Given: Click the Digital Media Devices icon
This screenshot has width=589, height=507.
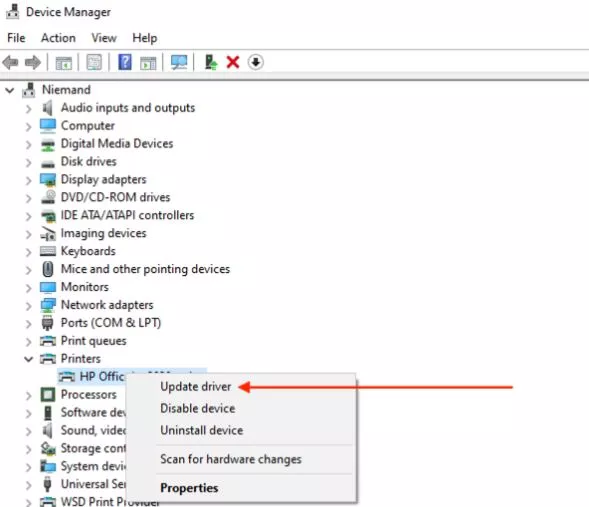Looking at the screenshot, I should pyautogui.click(x=48, y=144).
